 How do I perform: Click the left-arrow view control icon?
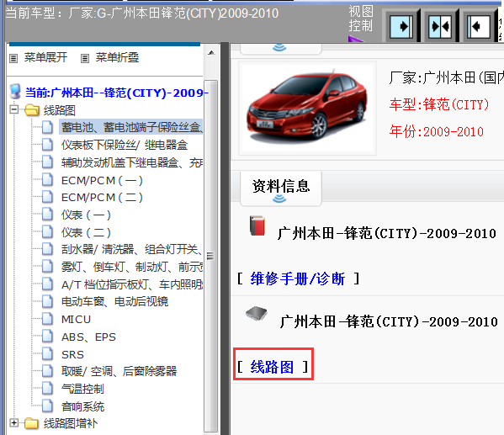pos(479,26)
